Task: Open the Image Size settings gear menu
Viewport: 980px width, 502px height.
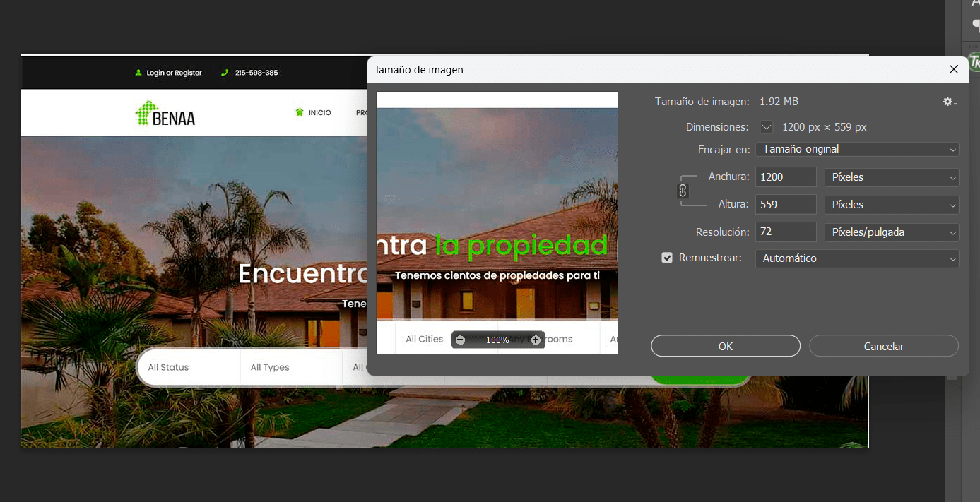Action: pos(950,102)
